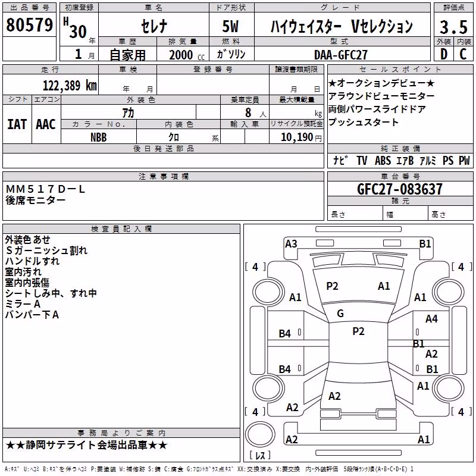Select the A4 damage mark on diagram

coord(431,319)
